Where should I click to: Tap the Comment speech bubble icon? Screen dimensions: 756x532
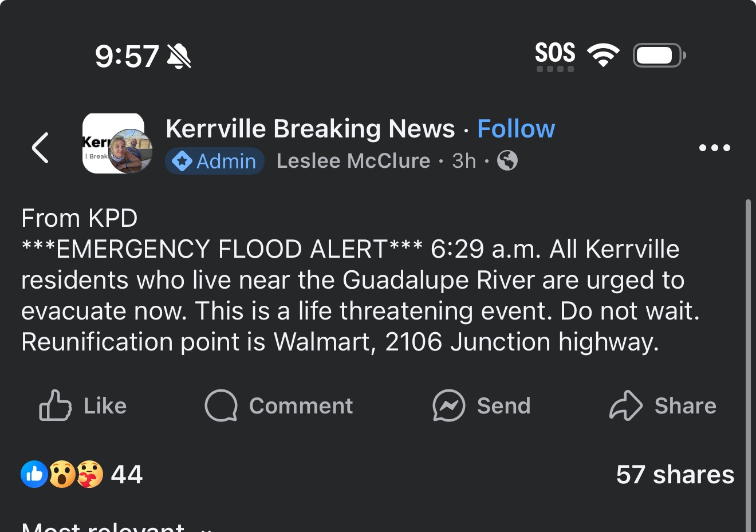221,405
